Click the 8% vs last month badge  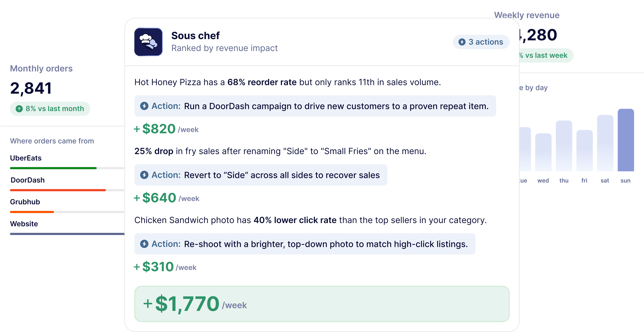tap(50, 109)
